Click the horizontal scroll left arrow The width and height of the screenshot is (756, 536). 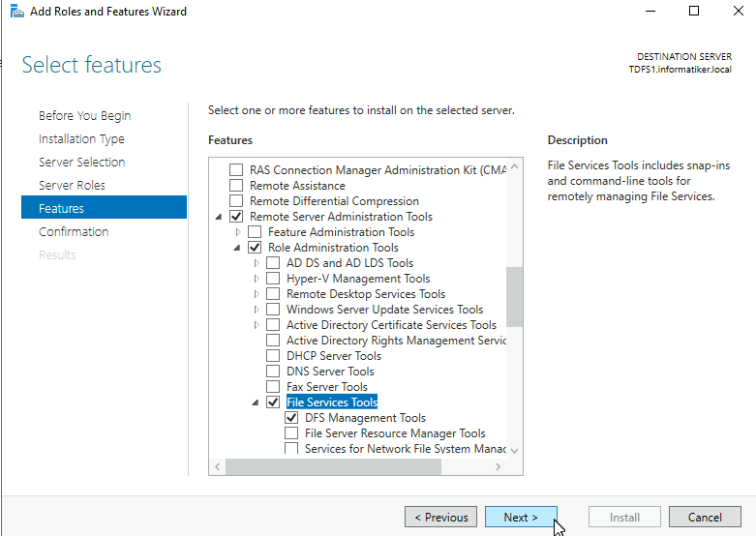pos(218,466)
